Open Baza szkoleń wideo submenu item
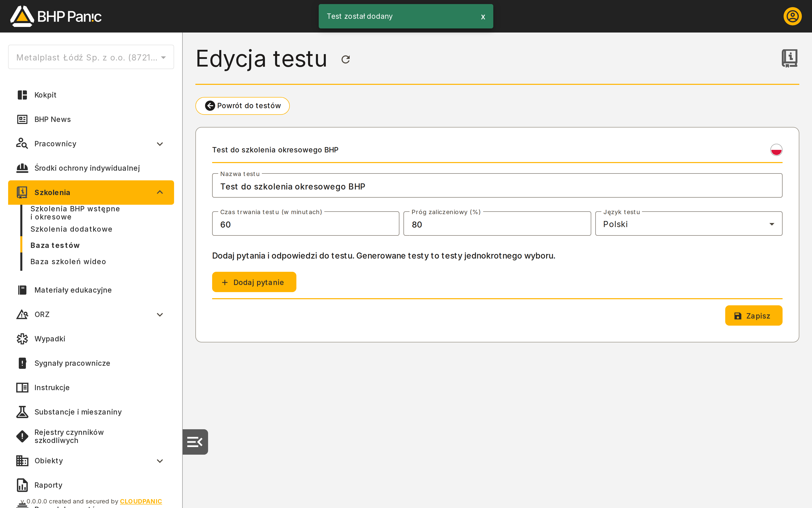 point(68,262)
